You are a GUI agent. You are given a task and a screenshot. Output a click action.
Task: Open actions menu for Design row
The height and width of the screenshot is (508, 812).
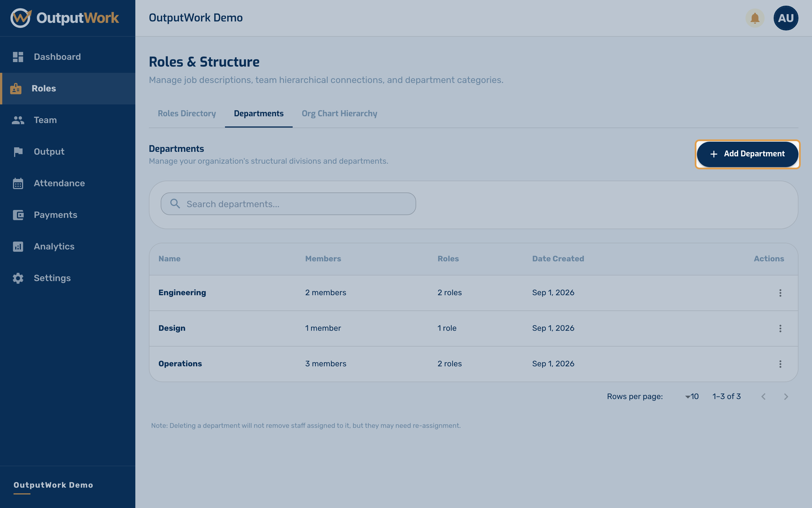(780, 328)
